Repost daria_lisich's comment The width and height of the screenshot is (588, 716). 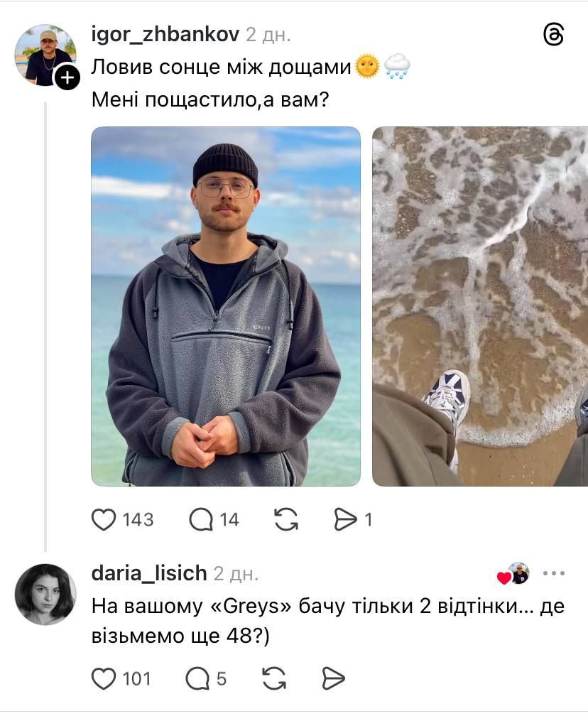[x=274, y=678]
